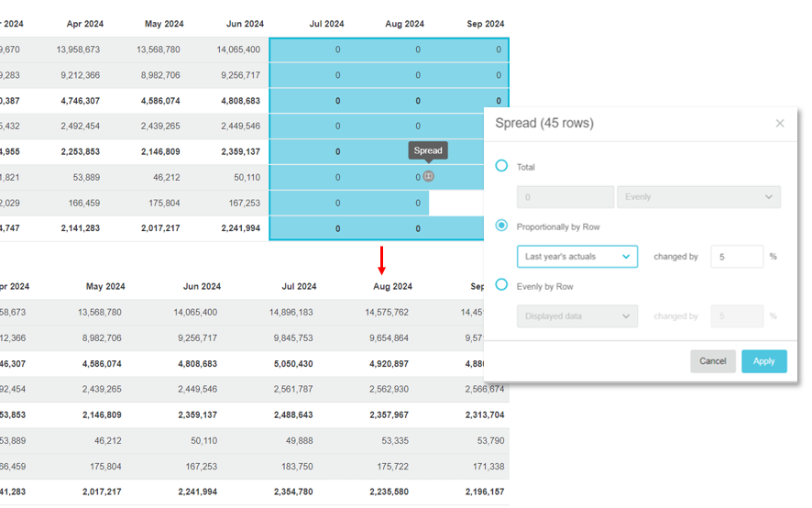Click the Spread icon in the Aug 2024 cell
This screenshot has height=508, width=812.
[428, 177]
